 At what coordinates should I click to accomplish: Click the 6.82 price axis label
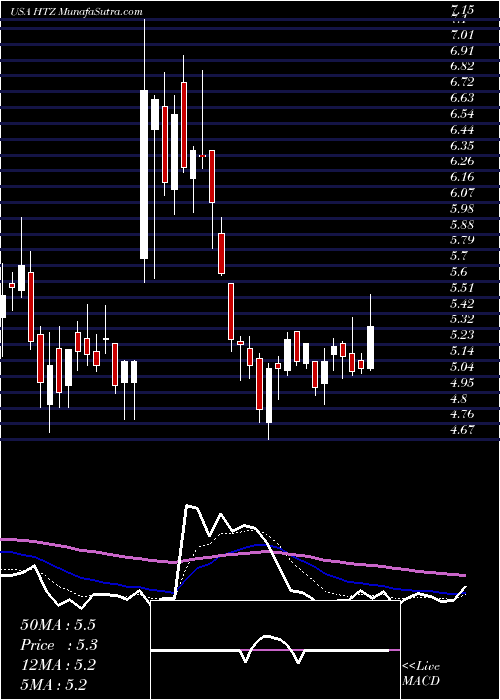[x=462, y=66]
